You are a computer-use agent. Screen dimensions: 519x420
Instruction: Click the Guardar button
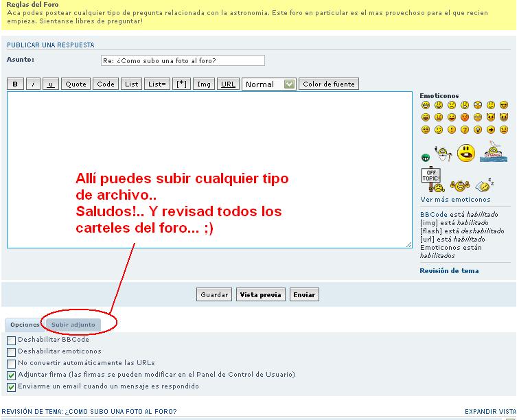point(214,294)
